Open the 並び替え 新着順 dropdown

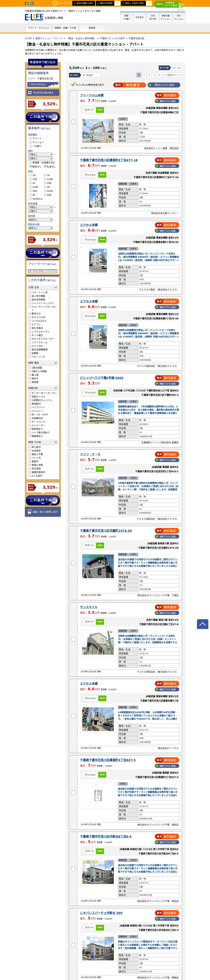point(91,75)
